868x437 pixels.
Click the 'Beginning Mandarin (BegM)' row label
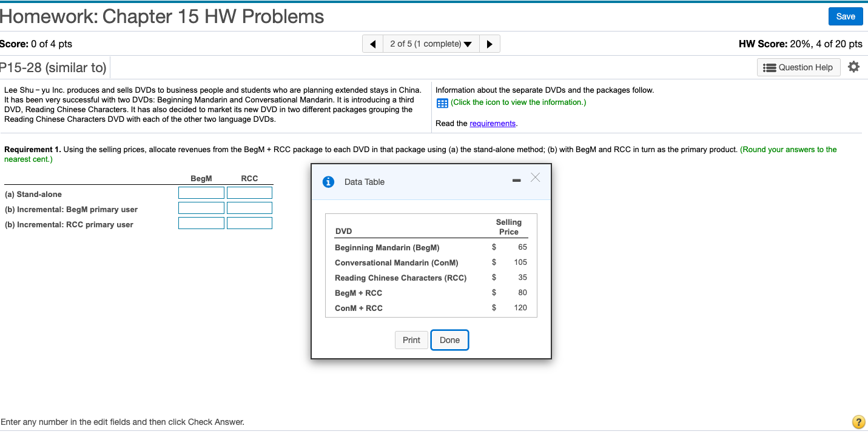pos(387,247)
